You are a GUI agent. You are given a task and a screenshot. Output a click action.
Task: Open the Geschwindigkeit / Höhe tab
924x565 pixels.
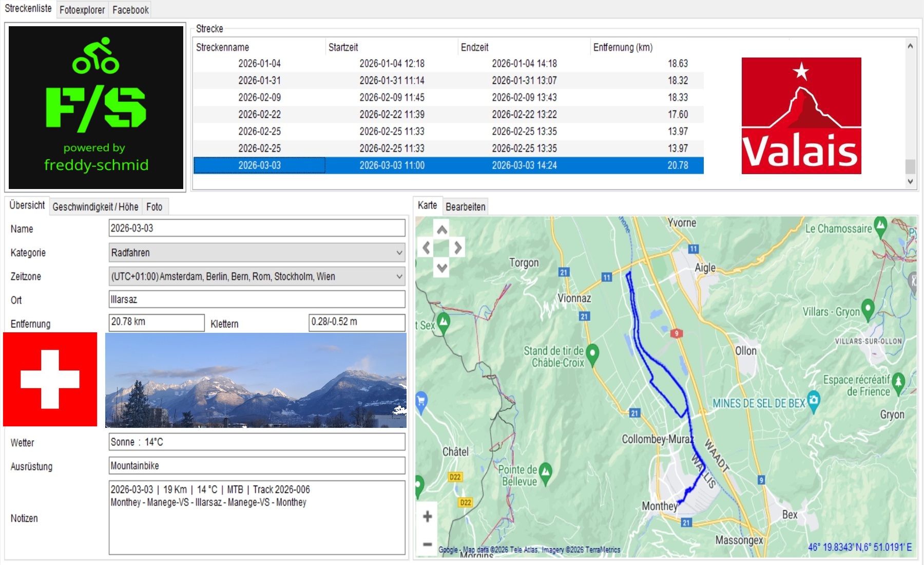click(x=95, y=207)
